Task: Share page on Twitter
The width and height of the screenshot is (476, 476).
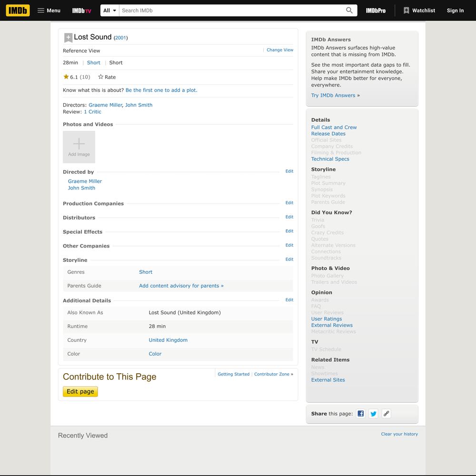Action: tap(373, 414)
